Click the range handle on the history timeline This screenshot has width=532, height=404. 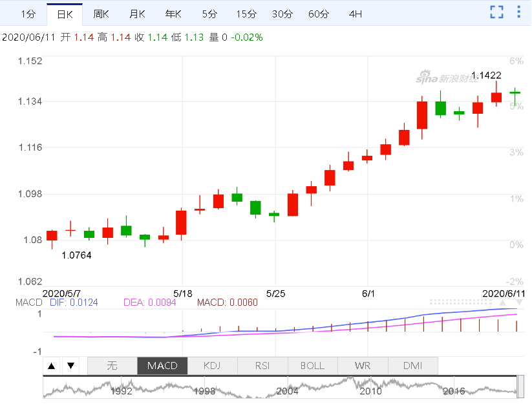point(519,387)
